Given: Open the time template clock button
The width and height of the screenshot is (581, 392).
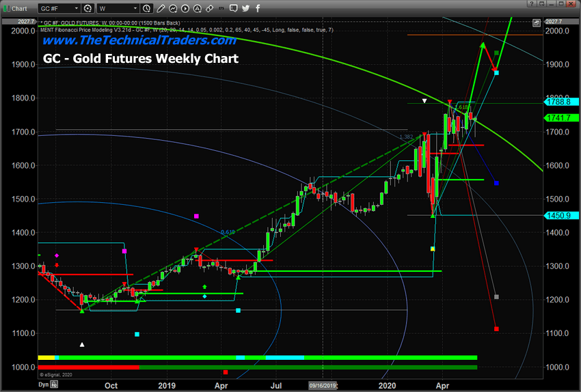Looking at the screenshot, I should (147, 8).
